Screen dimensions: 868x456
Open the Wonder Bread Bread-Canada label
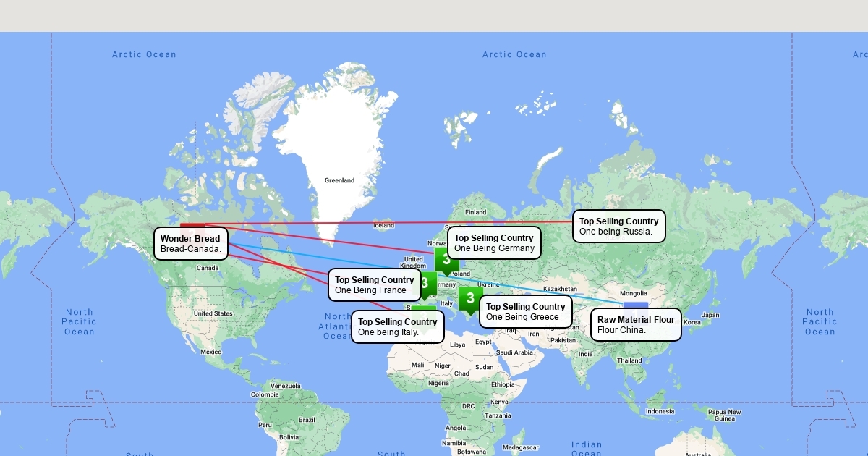(191, 244)
